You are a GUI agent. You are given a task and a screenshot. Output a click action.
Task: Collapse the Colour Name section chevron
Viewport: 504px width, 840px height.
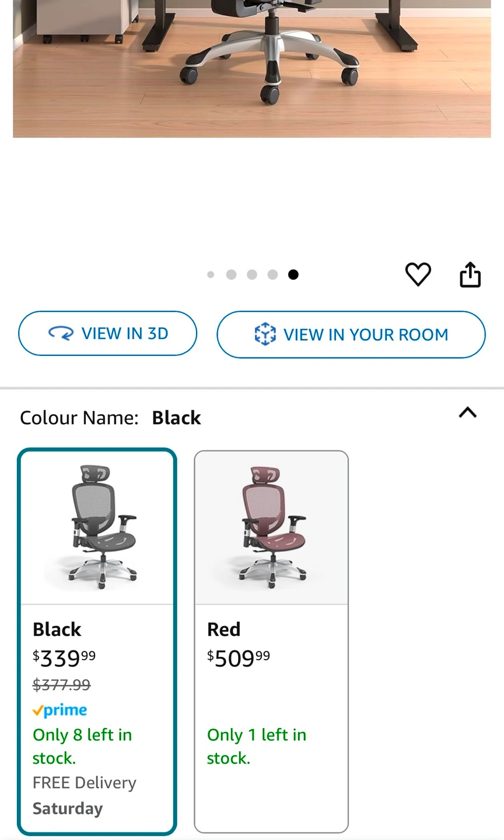tap(468, 413)
